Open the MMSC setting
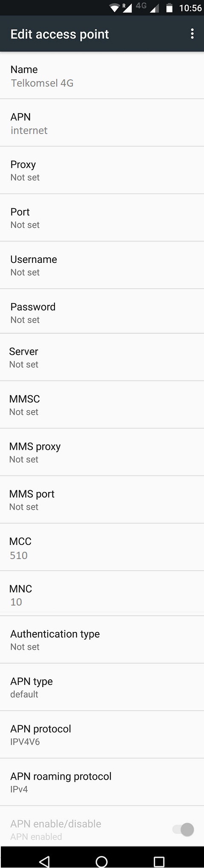The height and width of the screenshot is (868, 204). (x=102, y=405)
